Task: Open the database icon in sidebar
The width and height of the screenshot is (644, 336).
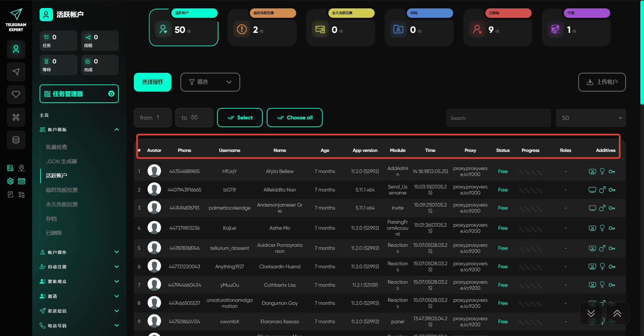Action: (x=16, y=140)
